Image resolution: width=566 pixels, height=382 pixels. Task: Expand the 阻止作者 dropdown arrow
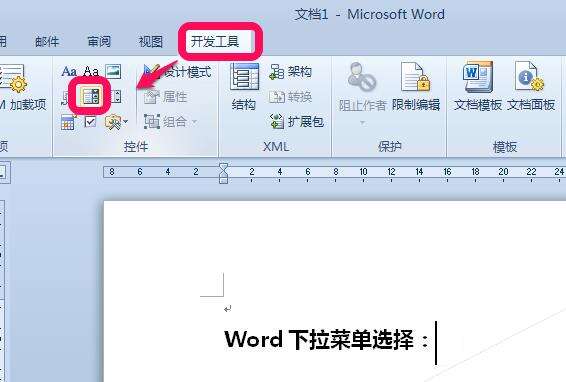(362, 123)
